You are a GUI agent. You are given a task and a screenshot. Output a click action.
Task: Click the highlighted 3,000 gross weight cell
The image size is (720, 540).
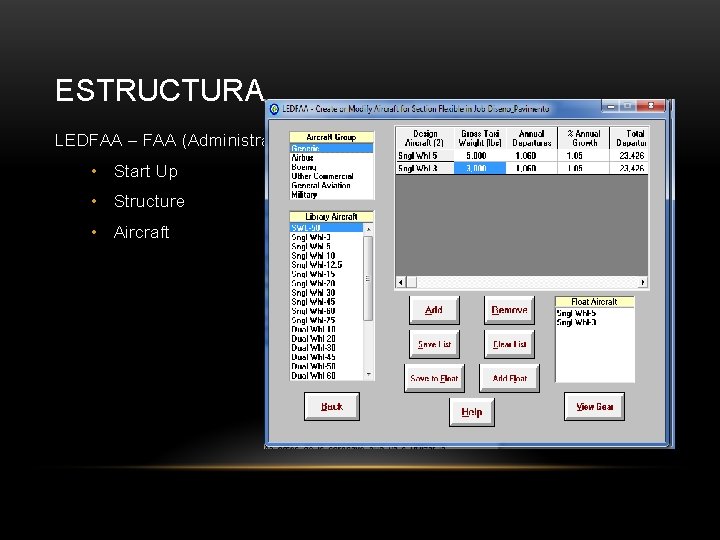480,168
